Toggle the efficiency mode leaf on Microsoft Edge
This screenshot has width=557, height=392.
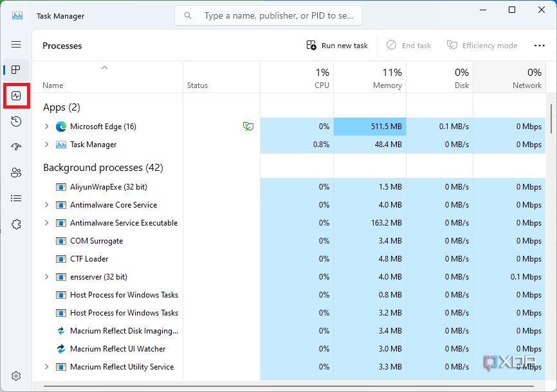click(x=248, y=127)
